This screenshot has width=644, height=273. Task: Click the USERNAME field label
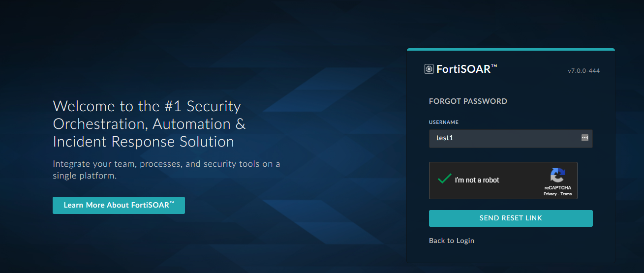[x=444, y=122]
